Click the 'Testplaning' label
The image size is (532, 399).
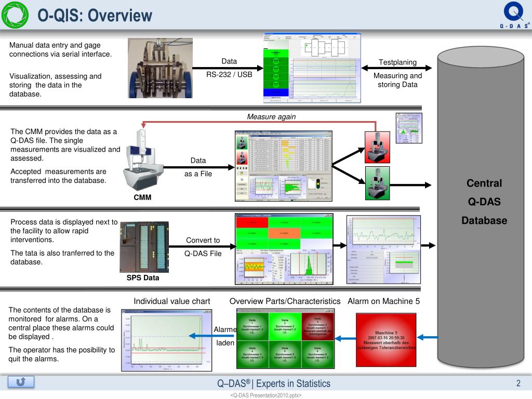click(397, 62)
